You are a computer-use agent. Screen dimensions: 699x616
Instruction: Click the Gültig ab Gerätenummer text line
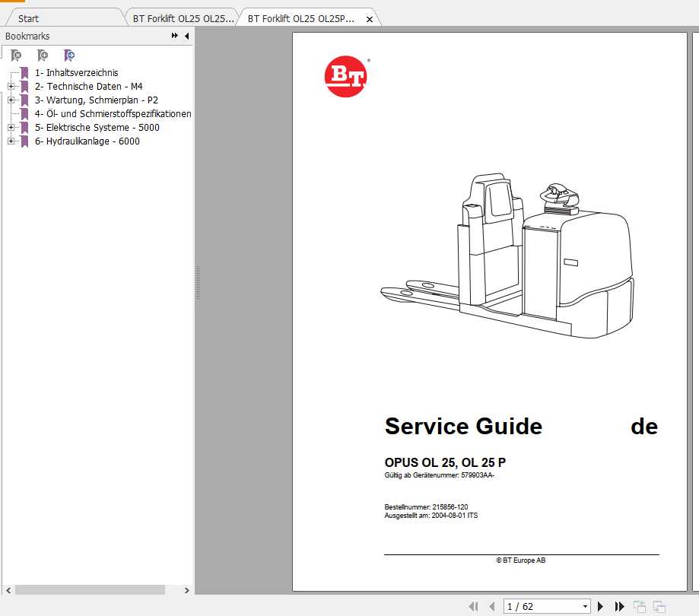tap(440, 475)
